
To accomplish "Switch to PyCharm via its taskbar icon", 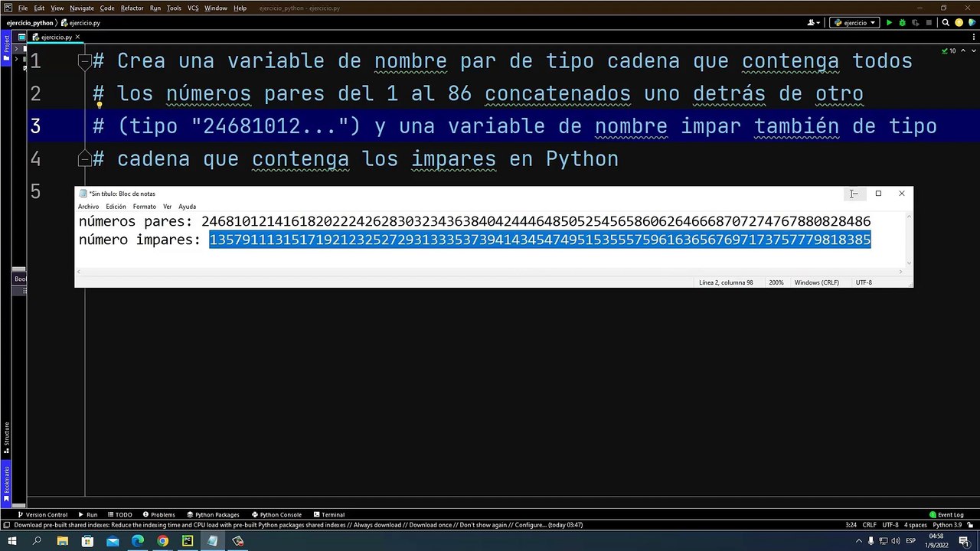I will 188,541.
